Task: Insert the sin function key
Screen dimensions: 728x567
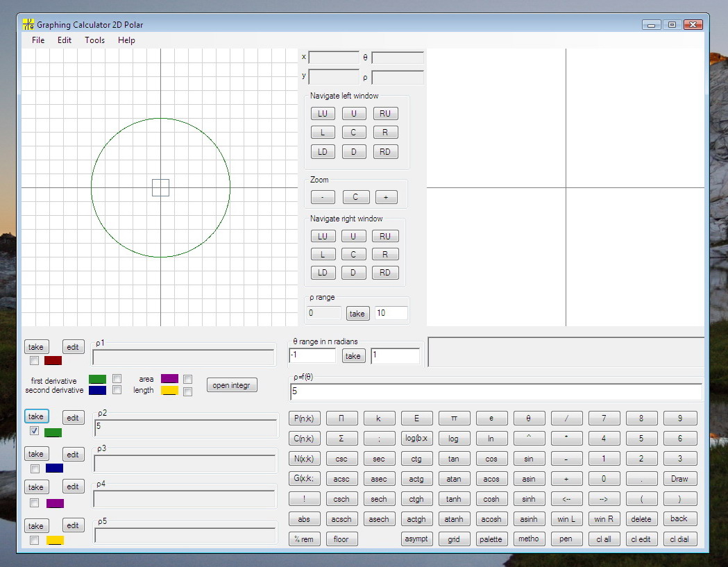Action: coord(529,459)
